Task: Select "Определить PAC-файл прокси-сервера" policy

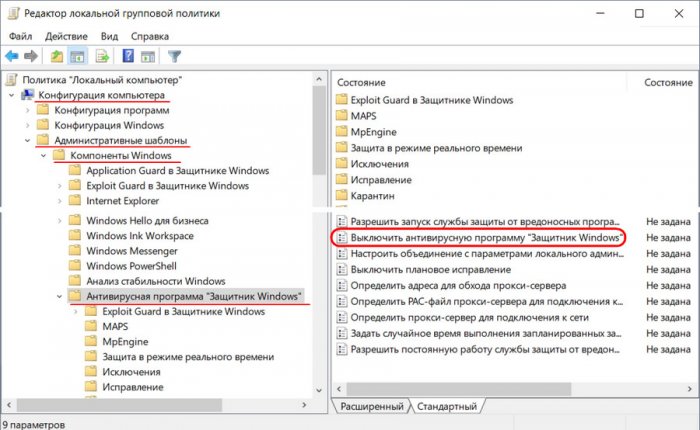Action: coord(487,301)
